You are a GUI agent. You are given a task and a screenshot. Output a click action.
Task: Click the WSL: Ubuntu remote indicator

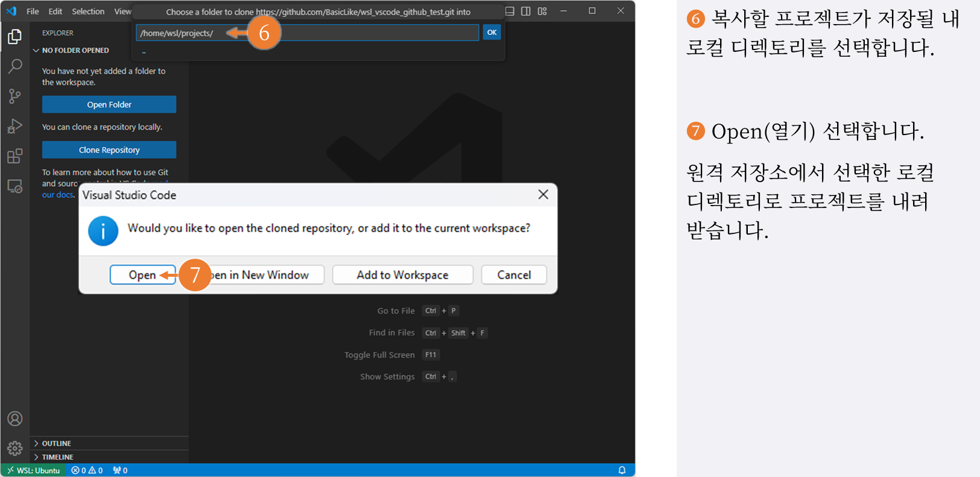34,470
